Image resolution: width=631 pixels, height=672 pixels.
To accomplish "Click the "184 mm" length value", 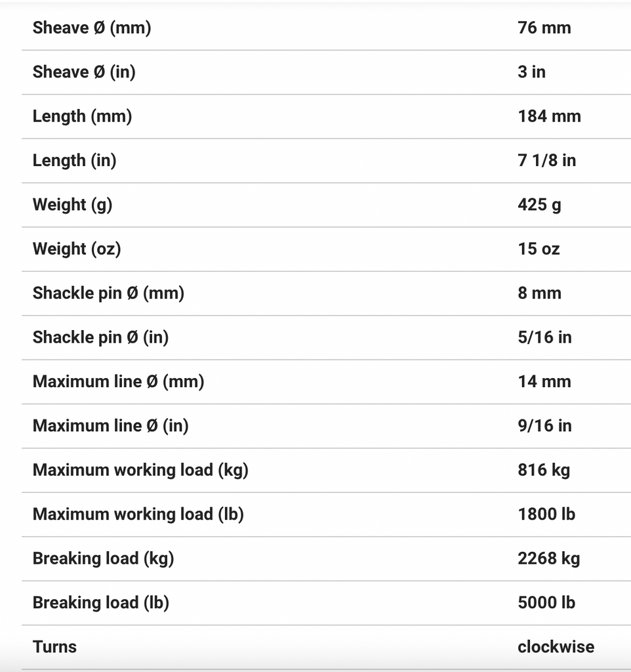I will (x=549, y=116).
